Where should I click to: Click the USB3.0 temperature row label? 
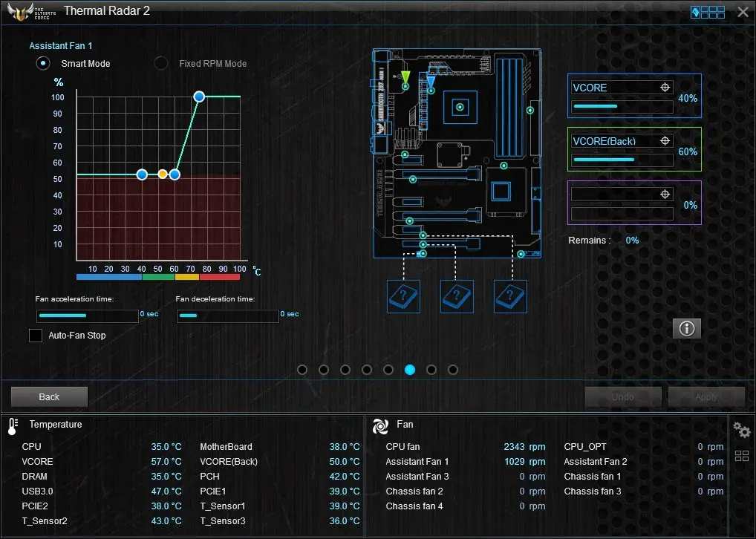(38, 491)
